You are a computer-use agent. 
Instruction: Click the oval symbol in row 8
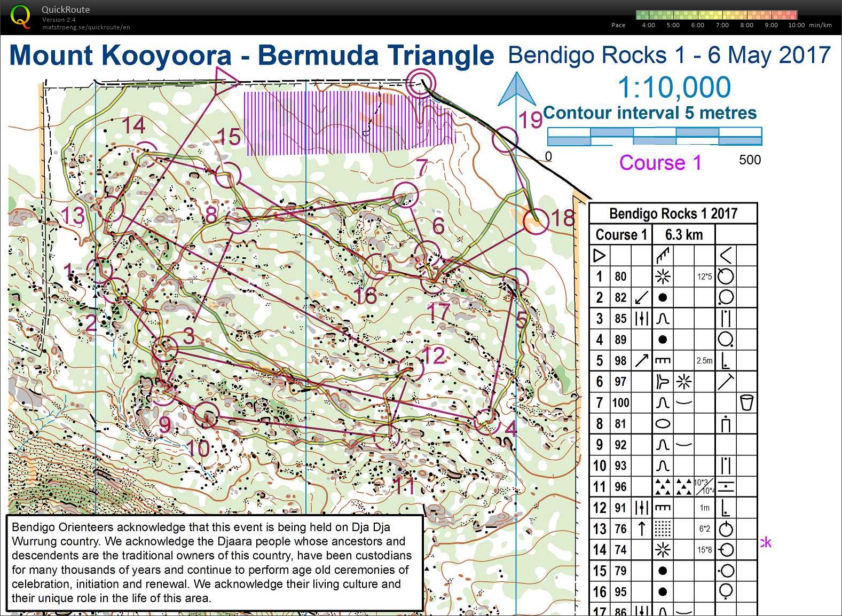(x=663, y=424)
